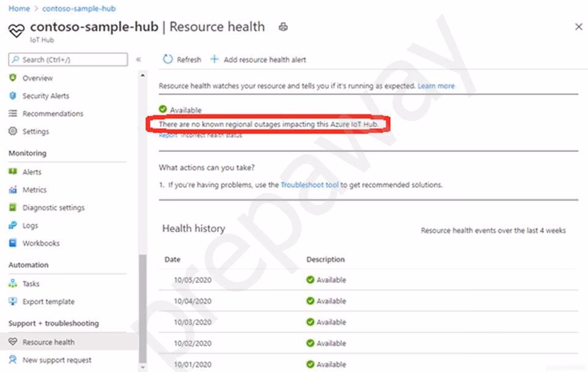The image size is (588, 372).
Task: Click the Security Alerts shield icon
Action: (13, 96)
